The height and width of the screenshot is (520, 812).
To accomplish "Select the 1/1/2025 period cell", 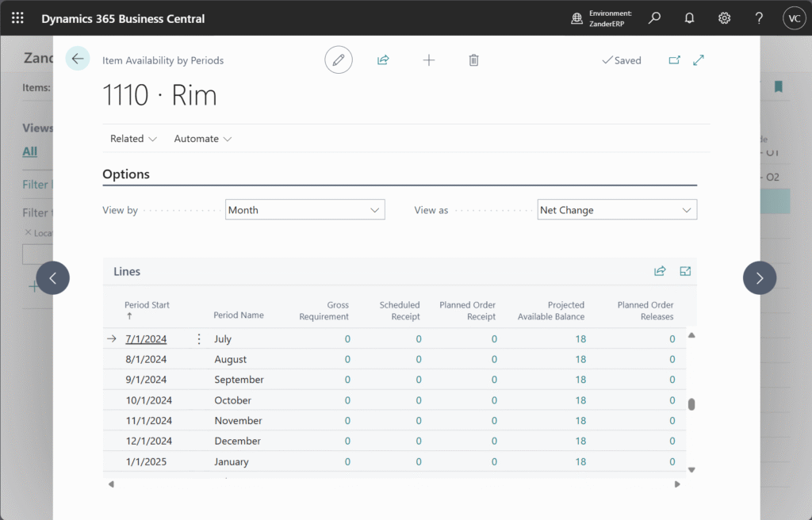I will pos(146,461).
